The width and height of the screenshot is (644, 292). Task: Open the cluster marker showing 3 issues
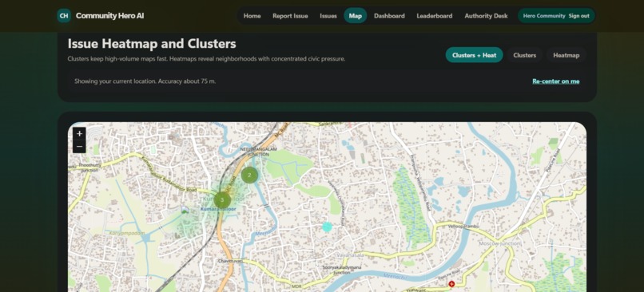pyautogui.click(x=222, y=200)
